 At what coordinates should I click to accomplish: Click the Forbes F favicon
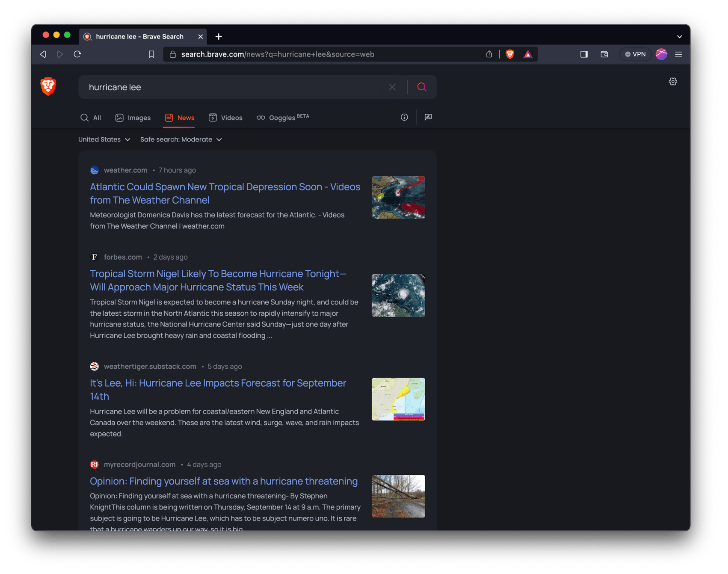[x=95, y=257]
